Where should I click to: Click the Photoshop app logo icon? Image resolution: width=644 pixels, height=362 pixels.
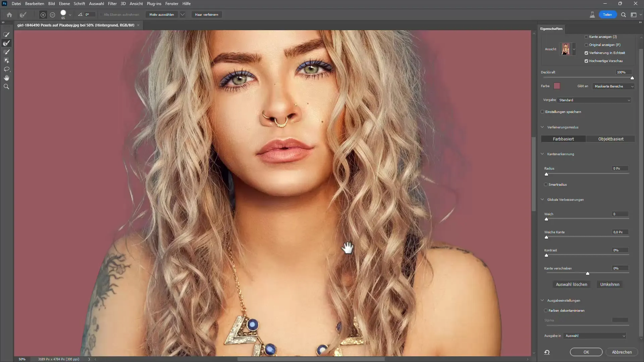4,4
